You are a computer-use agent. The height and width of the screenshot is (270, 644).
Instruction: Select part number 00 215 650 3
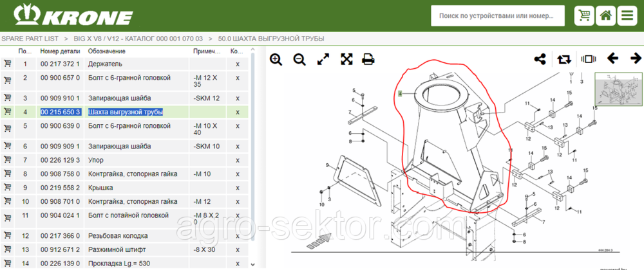61,112
